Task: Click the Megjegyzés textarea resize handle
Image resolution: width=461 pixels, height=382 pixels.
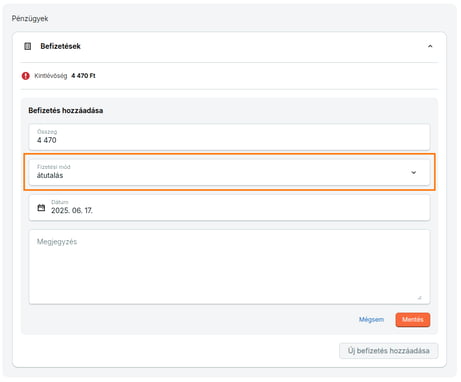Action: (x=419, y=297)
